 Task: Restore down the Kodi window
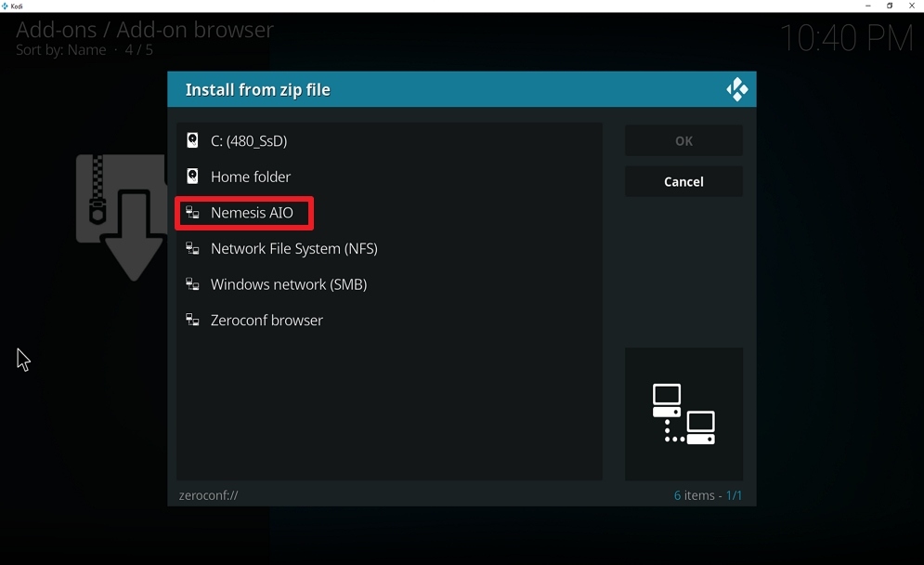point(890,6)
